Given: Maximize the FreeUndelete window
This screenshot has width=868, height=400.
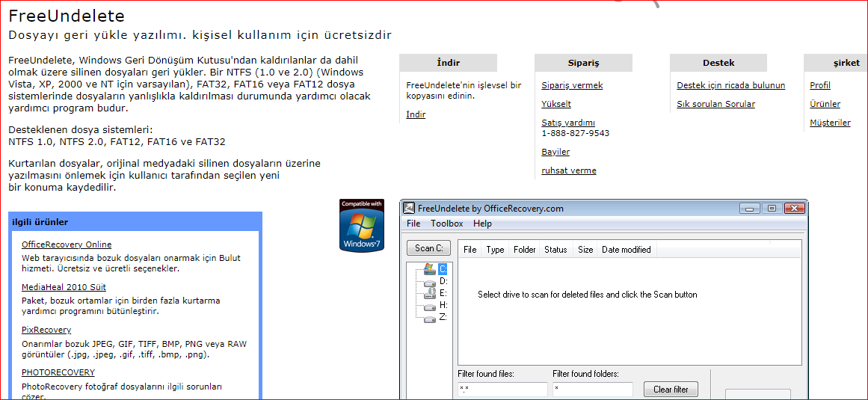Looking at the screenshot, I should pyautogui.click(x=771, y=209).
